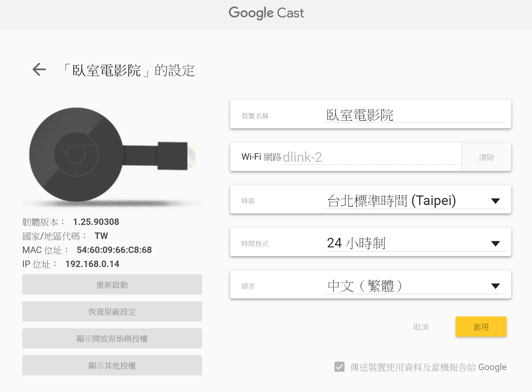Toggle the send usage data to Google checkbox
Image resolution: width=532 pixels, height=392 pixels.
[x=339, y=367]
